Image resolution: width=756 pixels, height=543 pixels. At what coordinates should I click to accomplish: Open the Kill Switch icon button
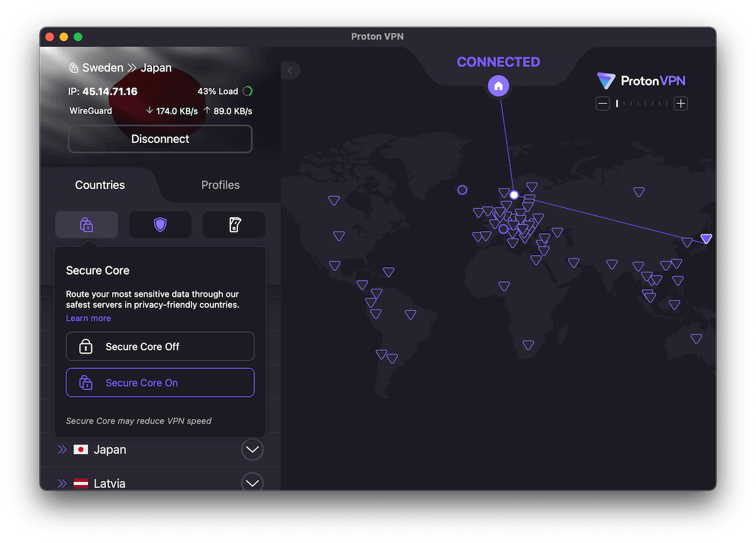point(234,224)
